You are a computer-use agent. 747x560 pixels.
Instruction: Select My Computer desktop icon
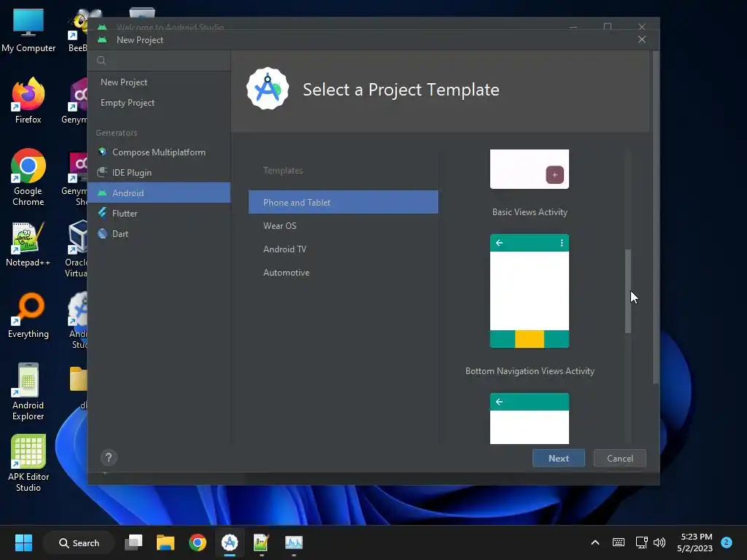28,30
